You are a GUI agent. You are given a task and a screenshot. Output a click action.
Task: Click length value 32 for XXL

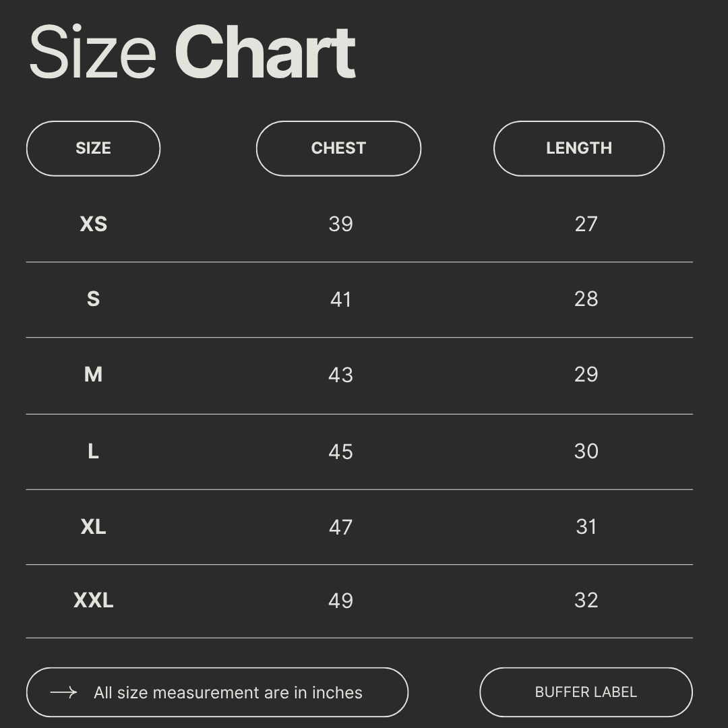(586, 600)
